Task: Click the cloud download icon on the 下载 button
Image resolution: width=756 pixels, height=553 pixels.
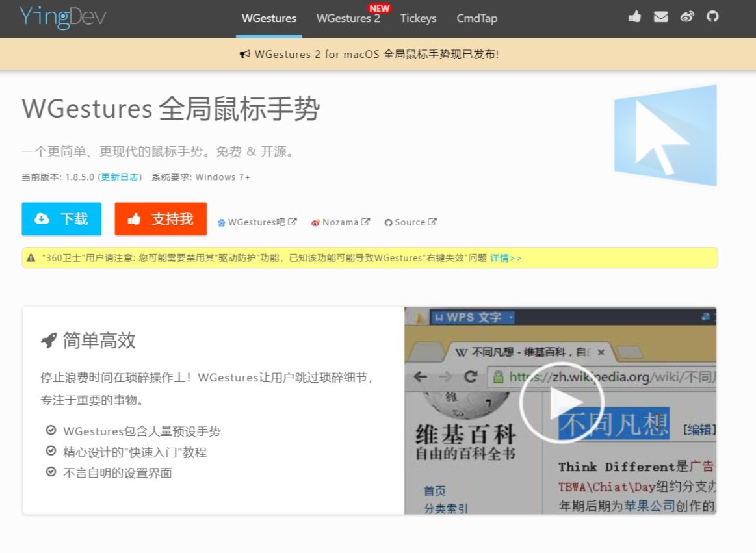Action: click(x=42, y=218)
